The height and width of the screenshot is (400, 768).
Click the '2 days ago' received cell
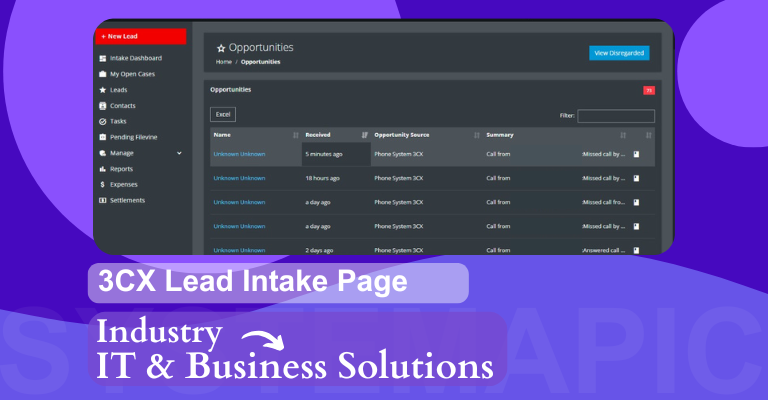pyautogui.click(x=336, y=249)
